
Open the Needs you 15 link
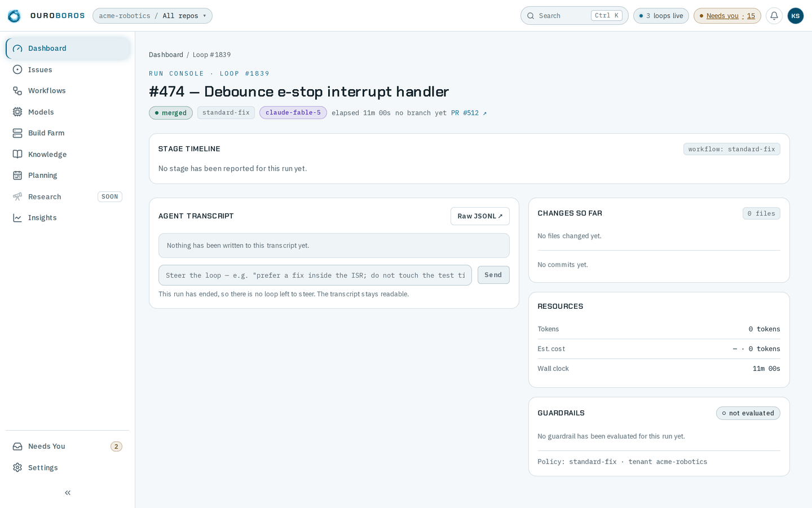[x=727, y=16]
